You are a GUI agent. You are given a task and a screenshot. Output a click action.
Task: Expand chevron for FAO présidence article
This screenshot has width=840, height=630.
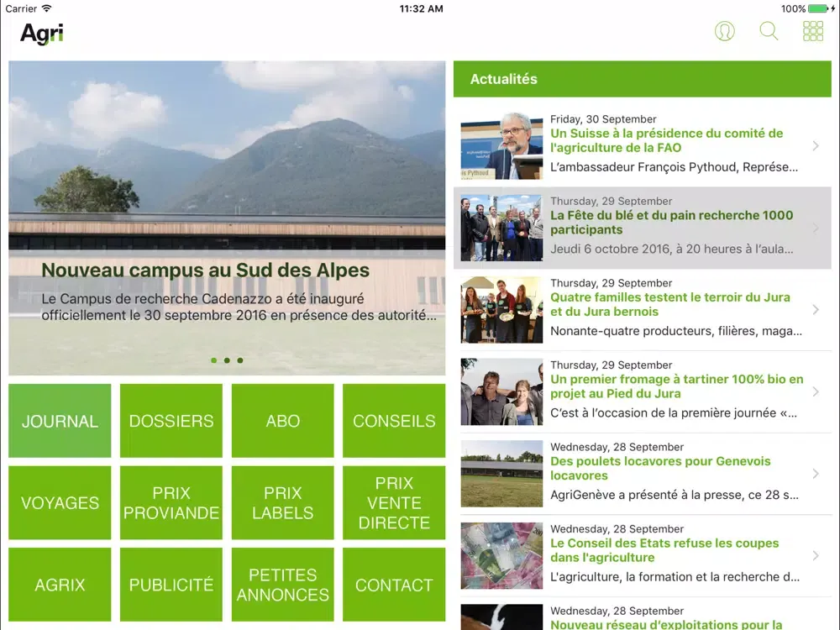[x=816, y=145]
